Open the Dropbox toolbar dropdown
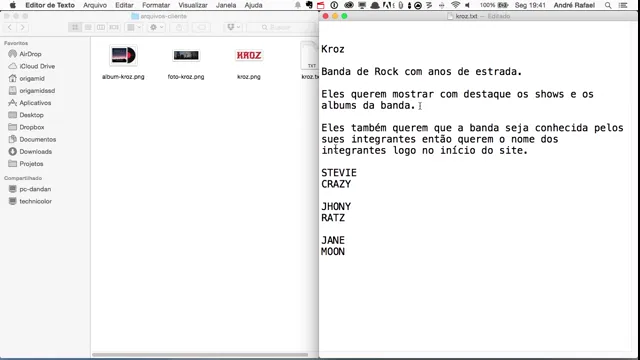 pos(233,27)
